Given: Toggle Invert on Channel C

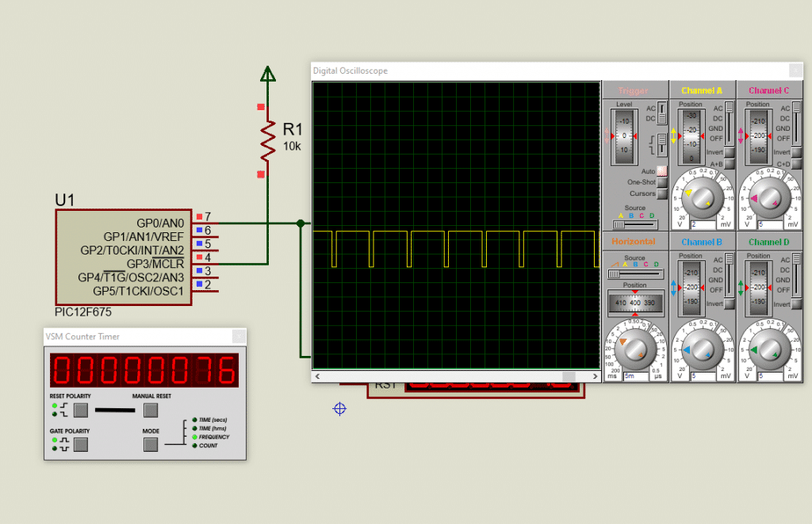Looking at the screenshot, I should tap(796, 152).
